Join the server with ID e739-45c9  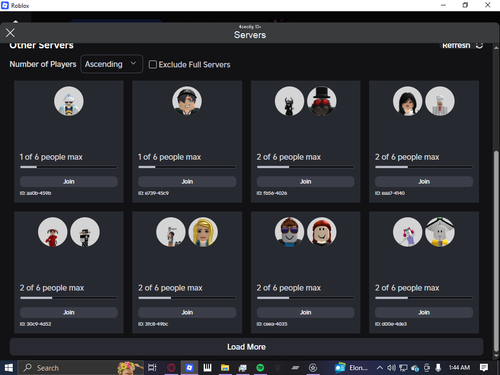click(187, 181)
